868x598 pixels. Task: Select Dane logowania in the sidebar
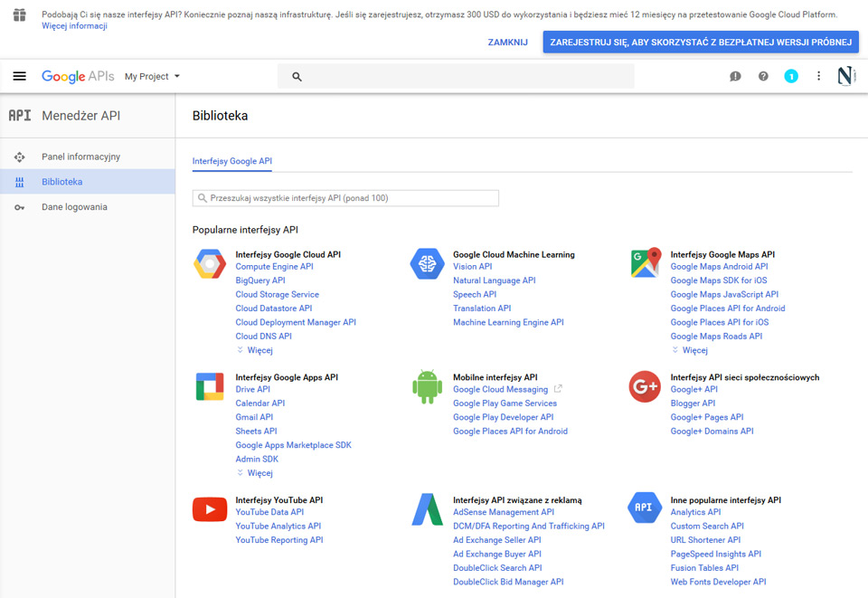pyautogui.click(x=88, y=207)
